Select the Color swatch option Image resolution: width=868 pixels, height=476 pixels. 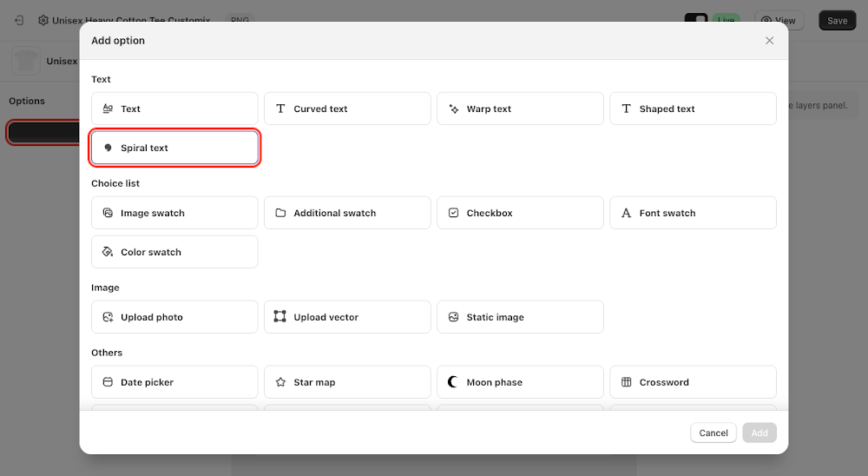174,252
